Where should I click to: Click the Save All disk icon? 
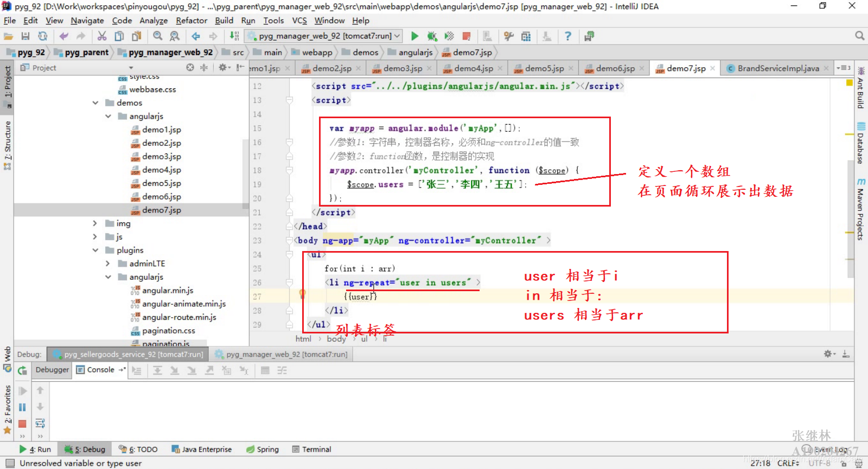[x=25, y=36]
